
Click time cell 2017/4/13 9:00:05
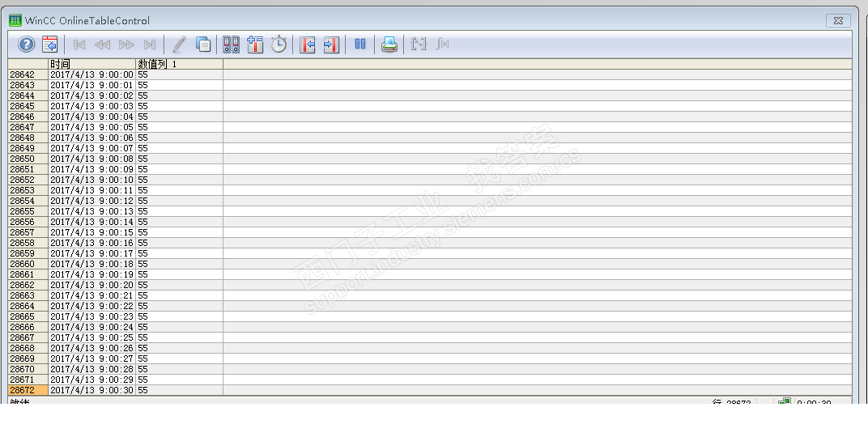coord(91,127)
